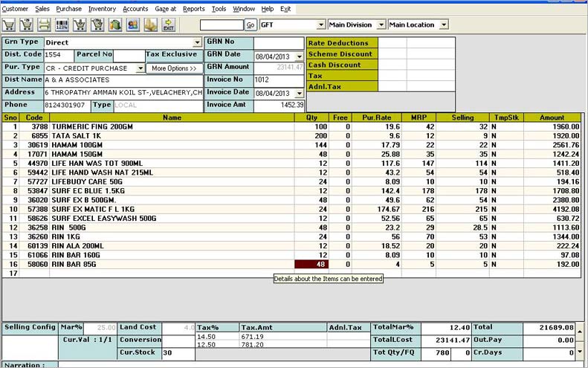Open the Pur. Type credit purchase dropdown
This screenshot has width=588, height=368.
click(x=140, y=68)
